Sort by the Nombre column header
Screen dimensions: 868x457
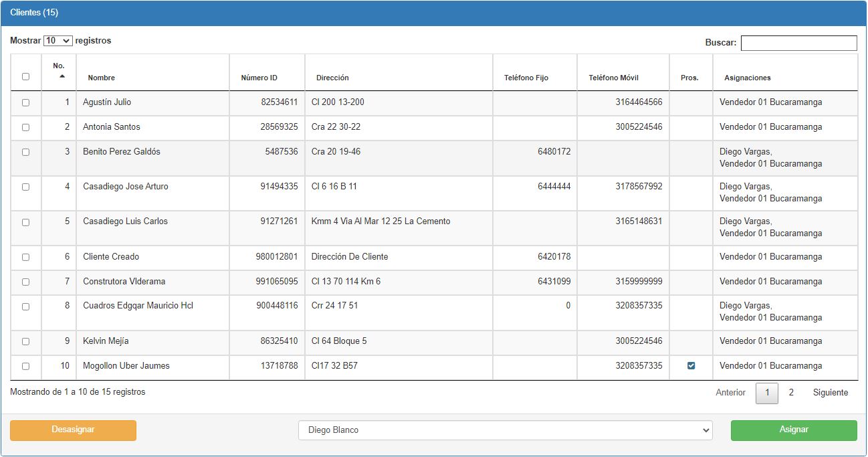coord(102,78)
